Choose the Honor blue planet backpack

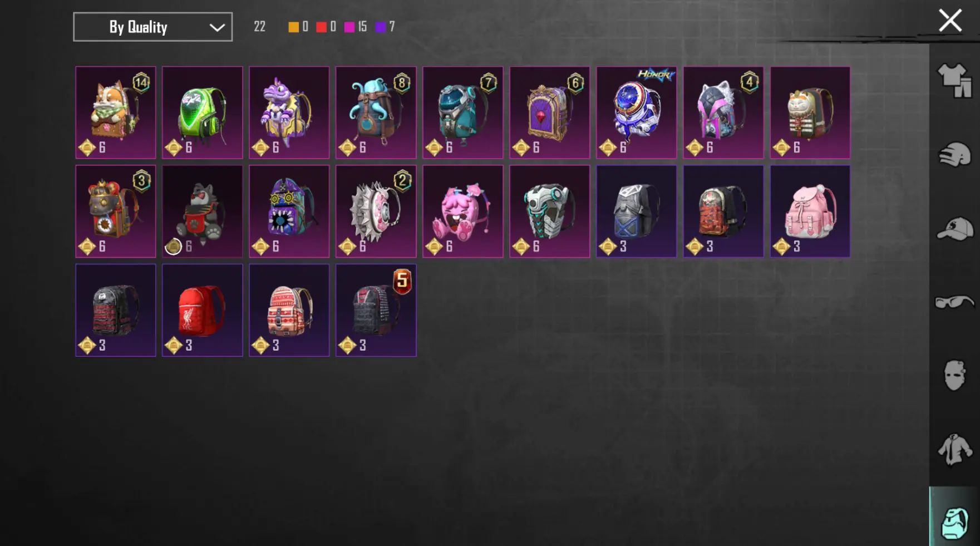tap(637, 112)
